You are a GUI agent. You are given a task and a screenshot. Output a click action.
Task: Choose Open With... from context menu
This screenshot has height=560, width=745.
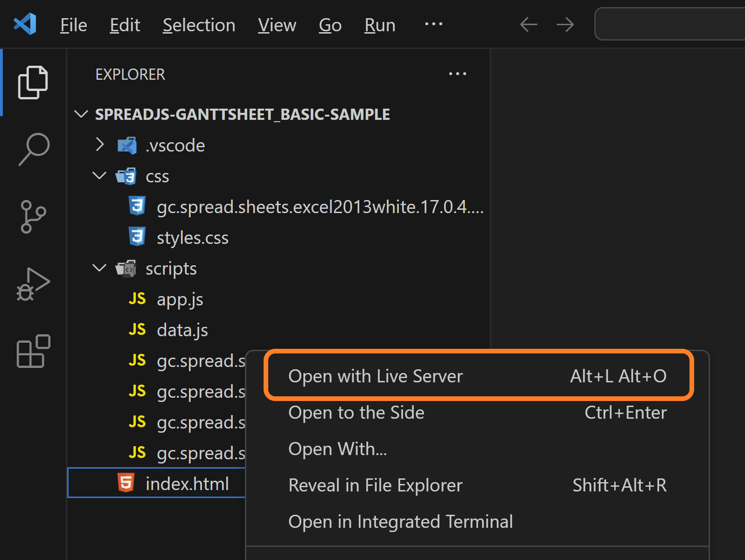pos(478,449)
